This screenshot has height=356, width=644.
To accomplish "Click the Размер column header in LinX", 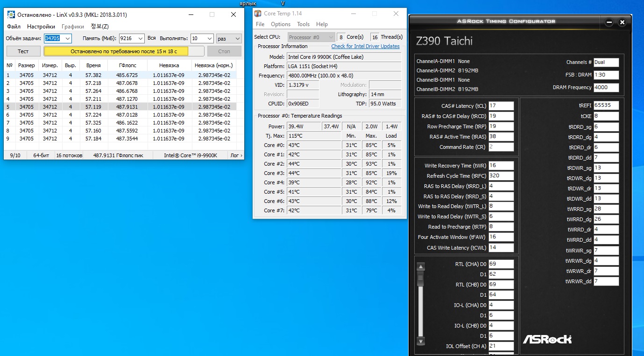I will [x=27, y=65].
